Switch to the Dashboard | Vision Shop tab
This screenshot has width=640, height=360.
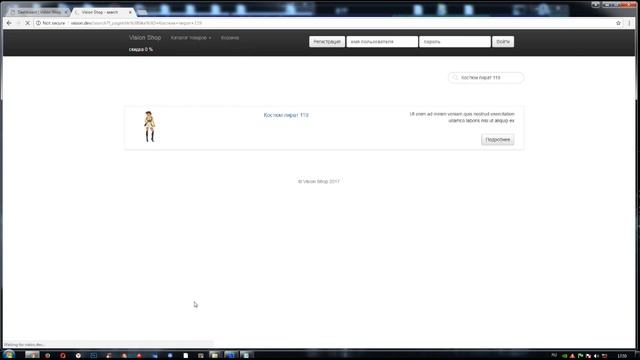click(38, 12)
